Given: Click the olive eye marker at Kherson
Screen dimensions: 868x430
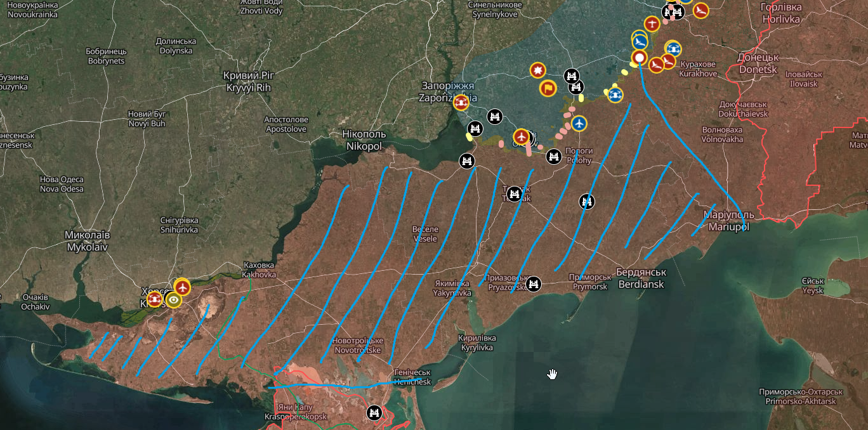Looking at the screenshot, I should (173, 299).
